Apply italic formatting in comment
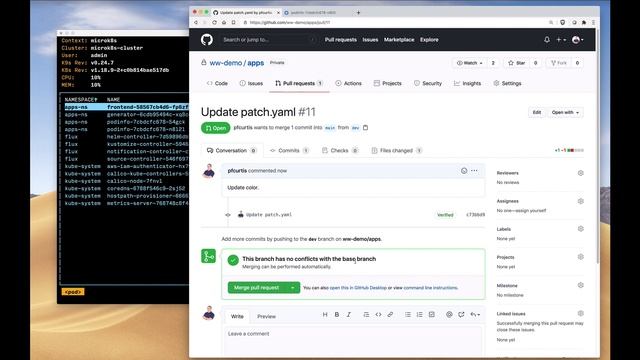 (349, 314)
